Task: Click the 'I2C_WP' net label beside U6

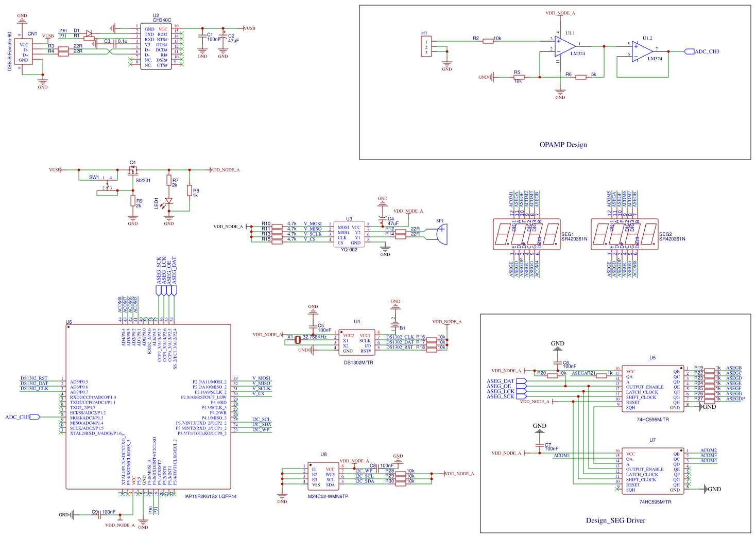Action: click(261, 429)
